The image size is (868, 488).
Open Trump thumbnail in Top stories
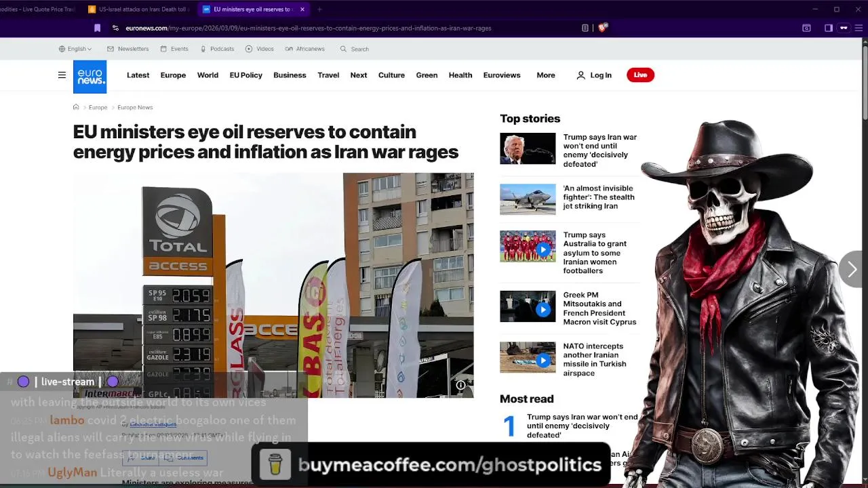pos(528,148)
